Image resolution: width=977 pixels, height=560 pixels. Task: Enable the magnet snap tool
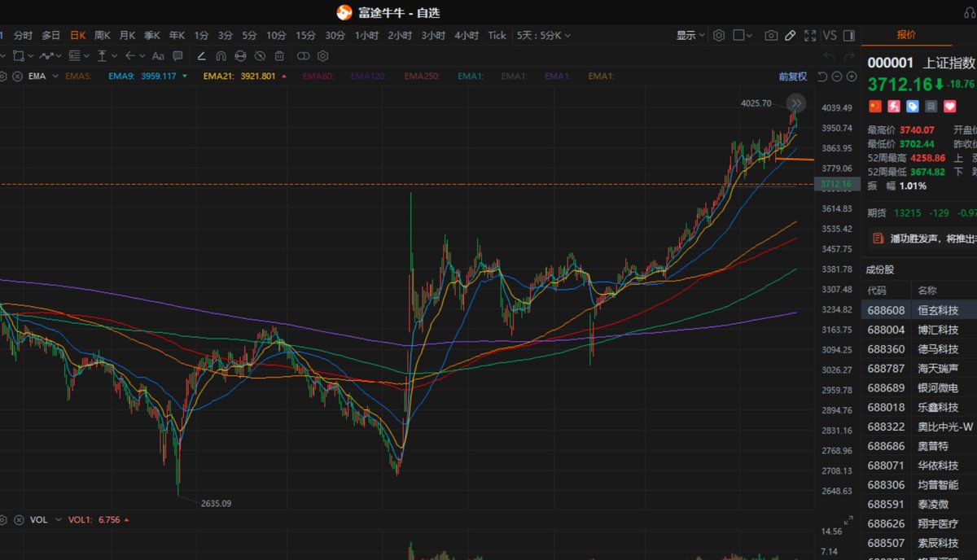[x=221, y=55]
